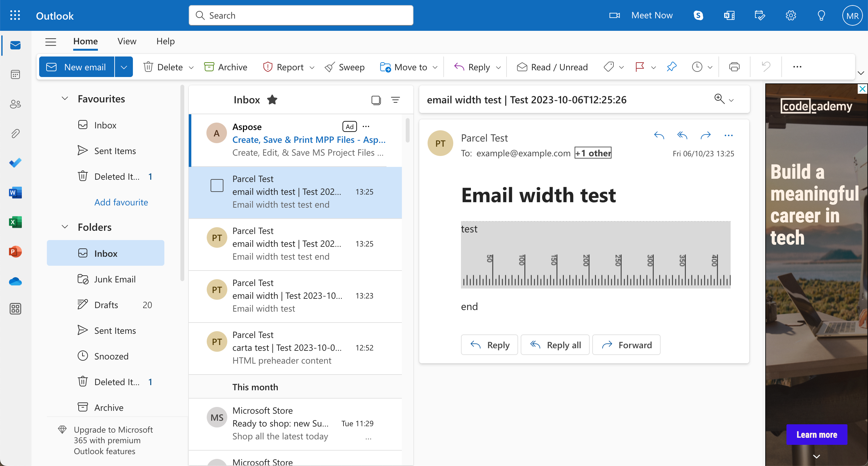This screenshot has height=466, width=868.
Task: Toggle select-all messages icon beside Inbox header
Action: point(376,100)
